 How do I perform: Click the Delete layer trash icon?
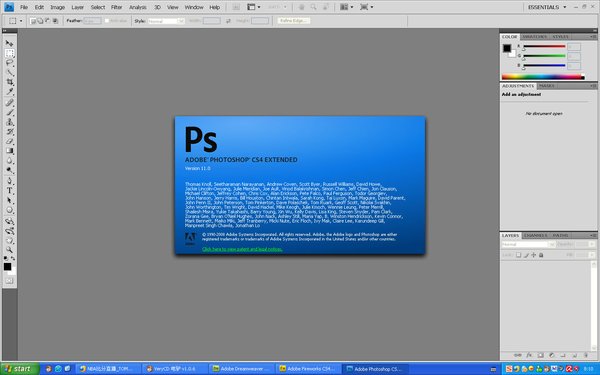(586, 355)
